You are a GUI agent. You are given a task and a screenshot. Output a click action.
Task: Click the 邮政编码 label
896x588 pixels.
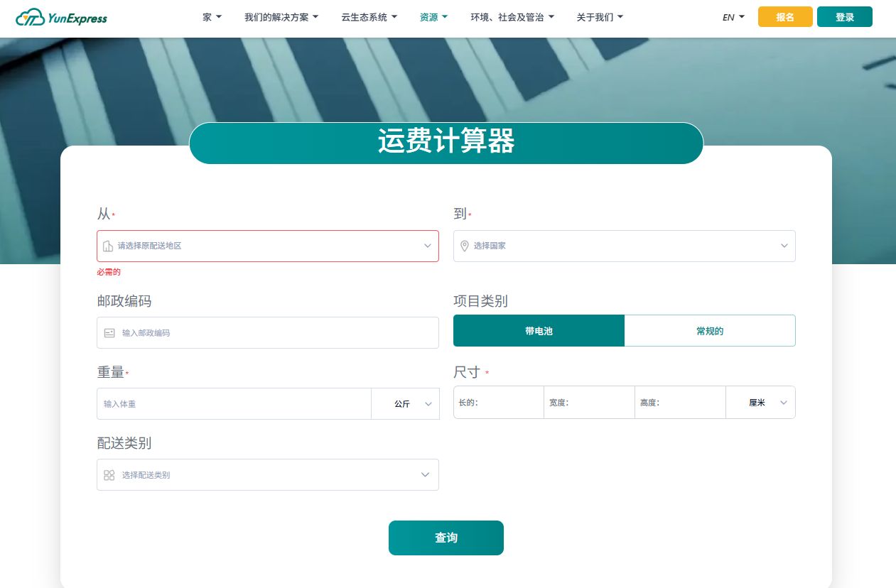(124, 301)
